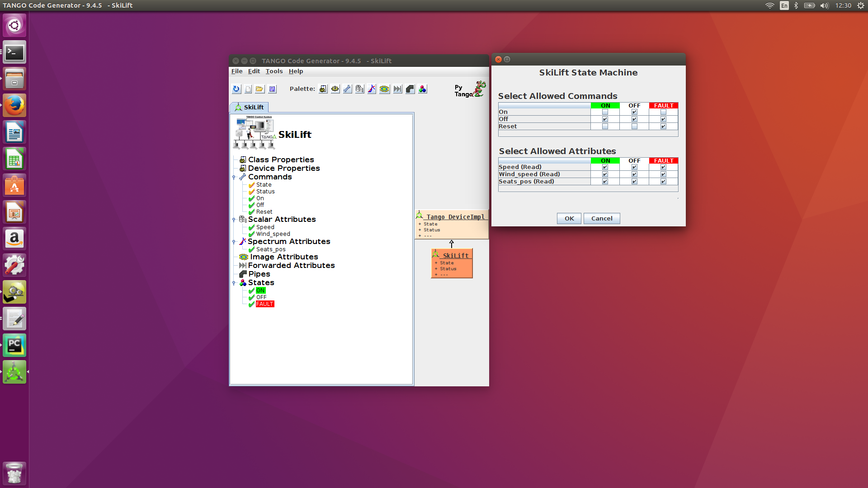This screenshot has height=488, width=868.
Task: Add a state using the colored balls icon
Action: pyautogui.click(x=423, y=89)
